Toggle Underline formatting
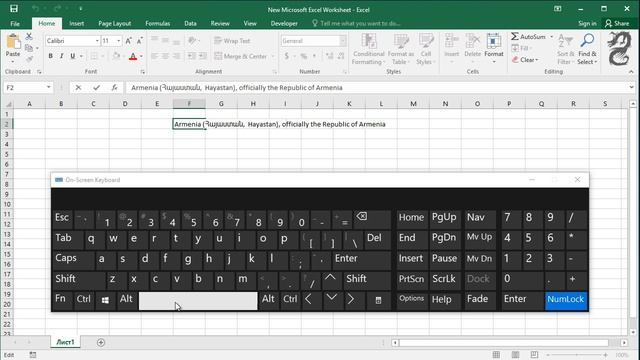Screen dimensions: 640x360 73,56
